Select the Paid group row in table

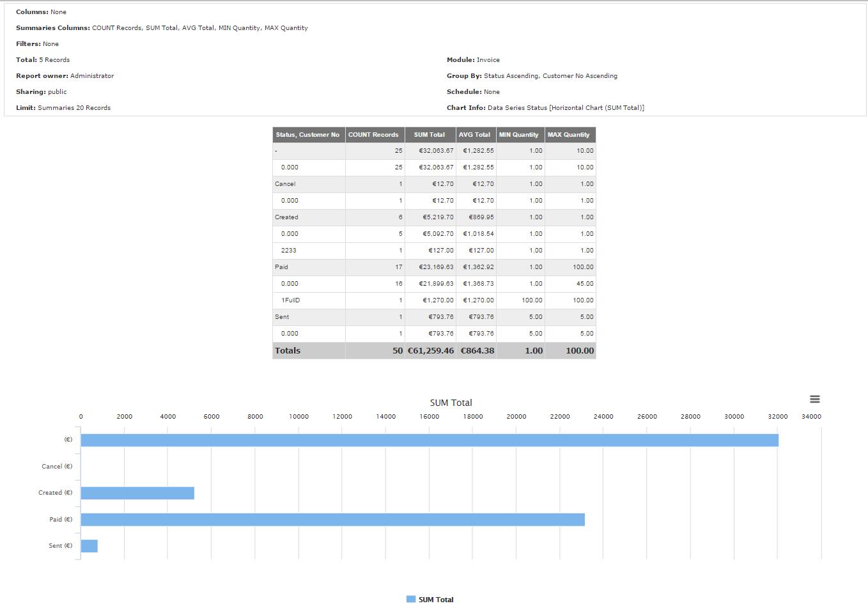282,267
